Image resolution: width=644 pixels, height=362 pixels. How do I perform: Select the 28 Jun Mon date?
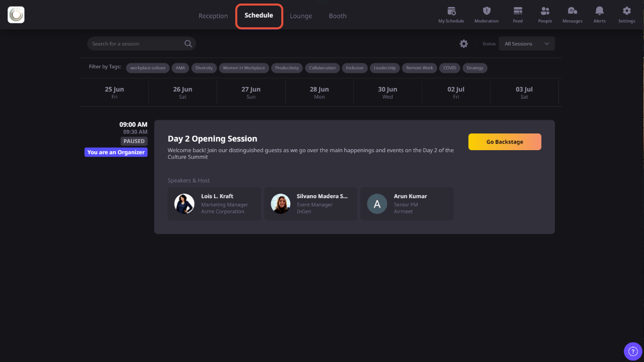pyautogui.click(x=319, y=93)
